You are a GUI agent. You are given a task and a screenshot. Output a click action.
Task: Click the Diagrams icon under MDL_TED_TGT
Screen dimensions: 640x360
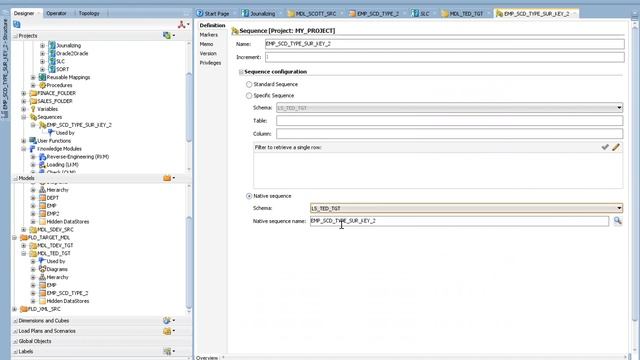(x=42, y=269)
